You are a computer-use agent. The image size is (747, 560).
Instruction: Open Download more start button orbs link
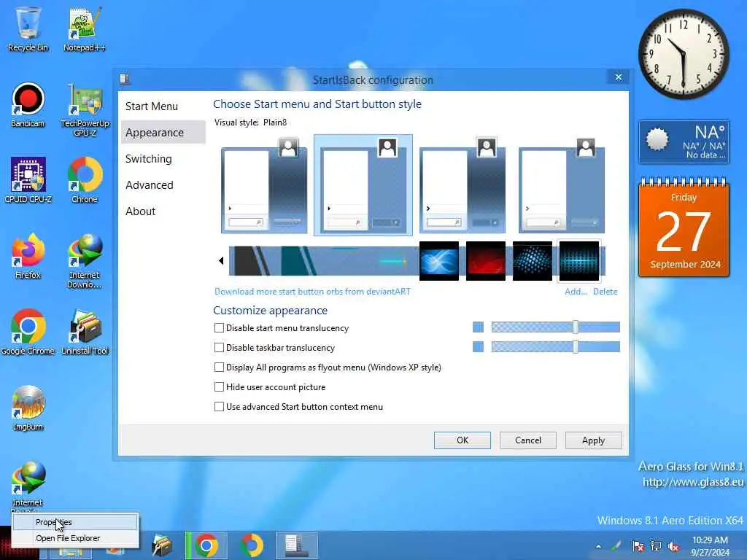pyautogui.click(x=312, y=292)
